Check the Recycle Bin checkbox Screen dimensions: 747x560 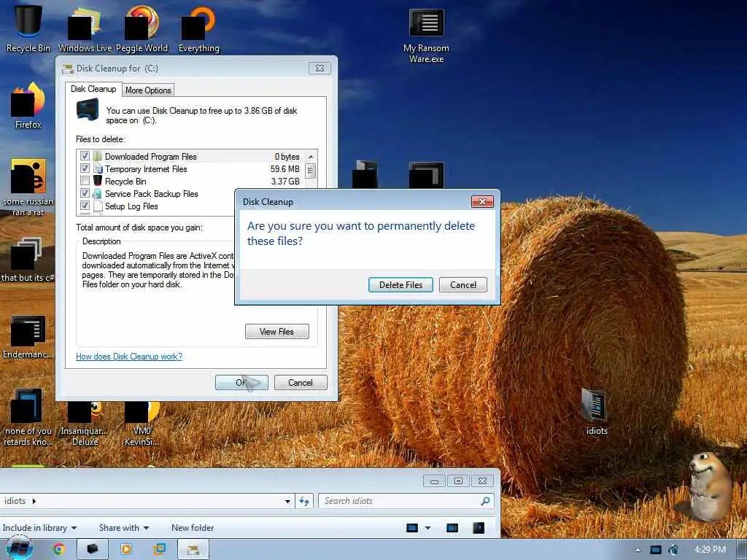(x=85, y=181)
